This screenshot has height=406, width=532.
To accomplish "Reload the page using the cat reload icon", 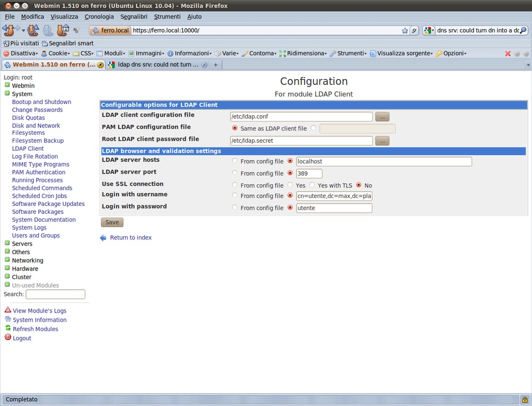I will click(33, 30).
